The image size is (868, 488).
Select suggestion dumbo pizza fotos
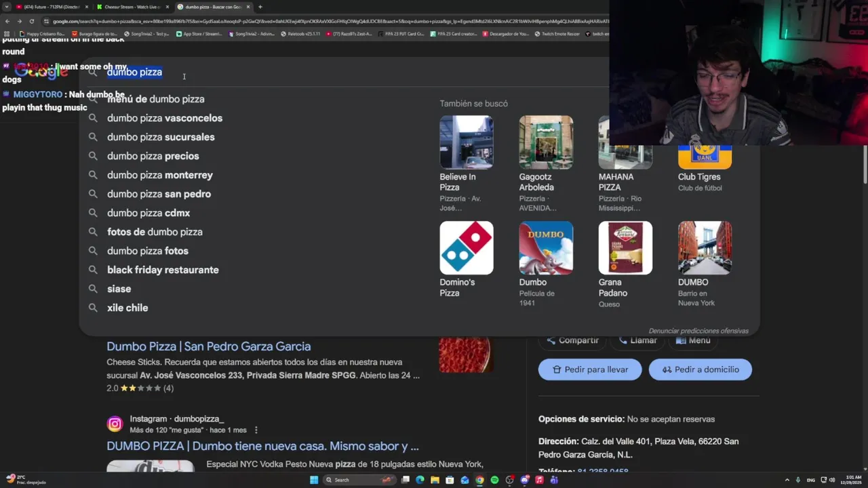148,251
